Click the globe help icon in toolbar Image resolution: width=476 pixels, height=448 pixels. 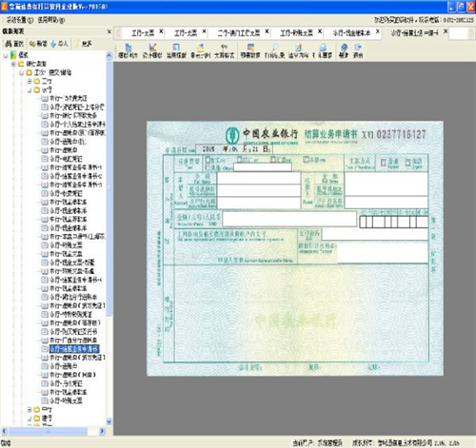[344, 48]
